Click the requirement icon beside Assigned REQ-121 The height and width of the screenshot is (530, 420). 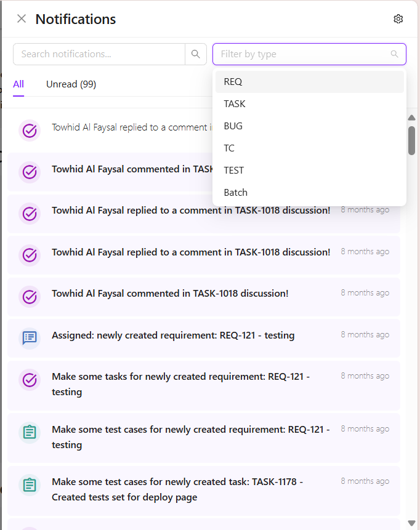pyautogui.click(x=30, y=337)
